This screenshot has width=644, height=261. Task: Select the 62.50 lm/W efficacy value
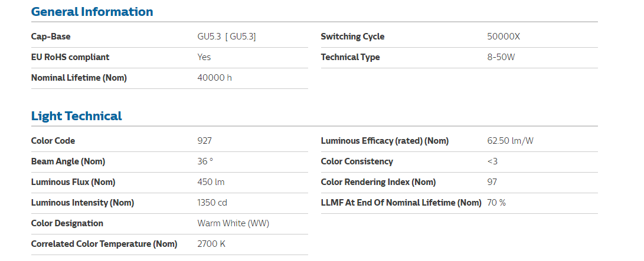(x=511, y=141)
